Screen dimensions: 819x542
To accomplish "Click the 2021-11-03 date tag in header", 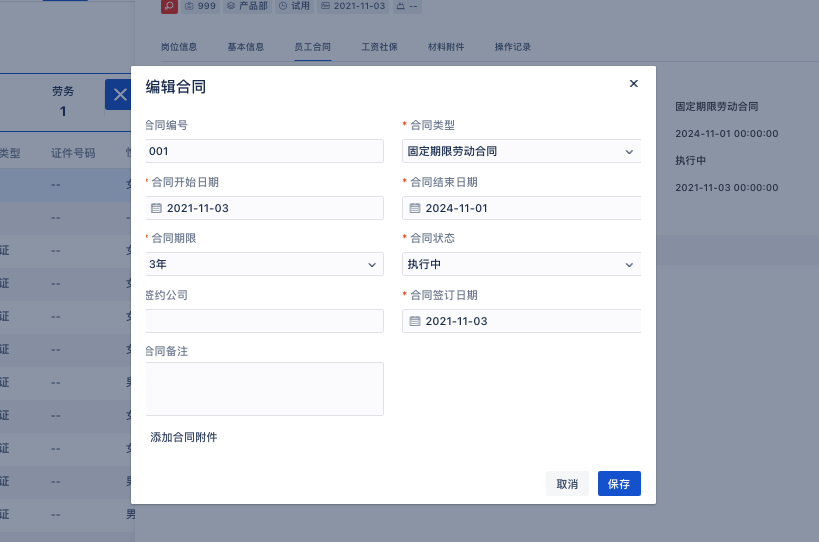I will click(x=353, y=6).
